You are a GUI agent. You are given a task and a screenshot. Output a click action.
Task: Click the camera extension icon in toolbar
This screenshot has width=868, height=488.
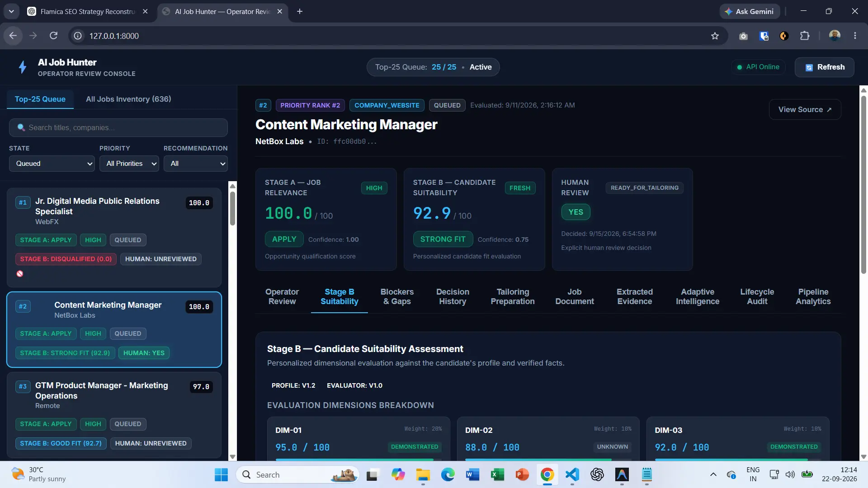pyautogui.click(x=743, y=36)
